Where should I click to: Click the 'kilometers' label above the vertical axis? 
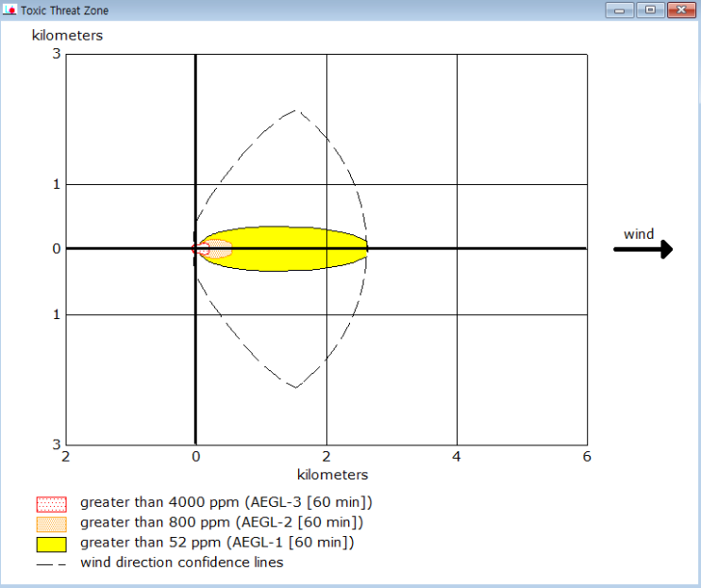(x=68, y=35)
